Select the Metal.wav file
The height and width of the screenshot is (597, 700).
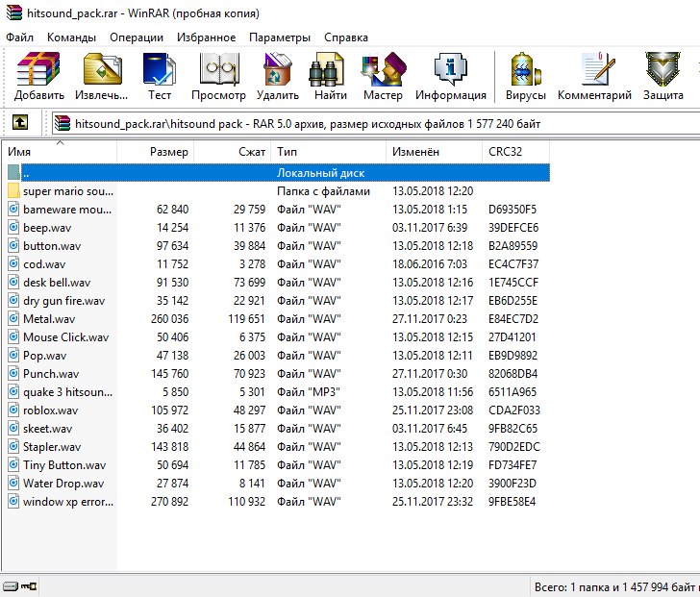tap(49, 318)
